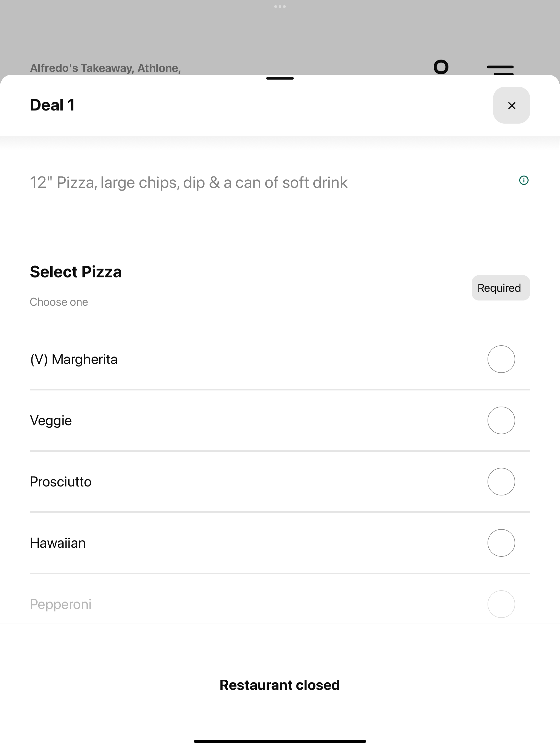
Task: Tap the Required badge
Action: pyautogui.click(x=501, y=288)
